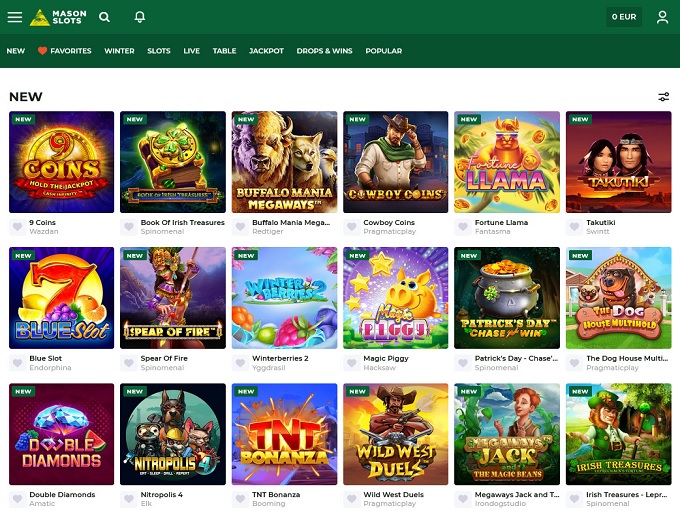Open the hamburger menu
Screen dimensions: 680x511
pyautogui.click(x=15, y=17)
